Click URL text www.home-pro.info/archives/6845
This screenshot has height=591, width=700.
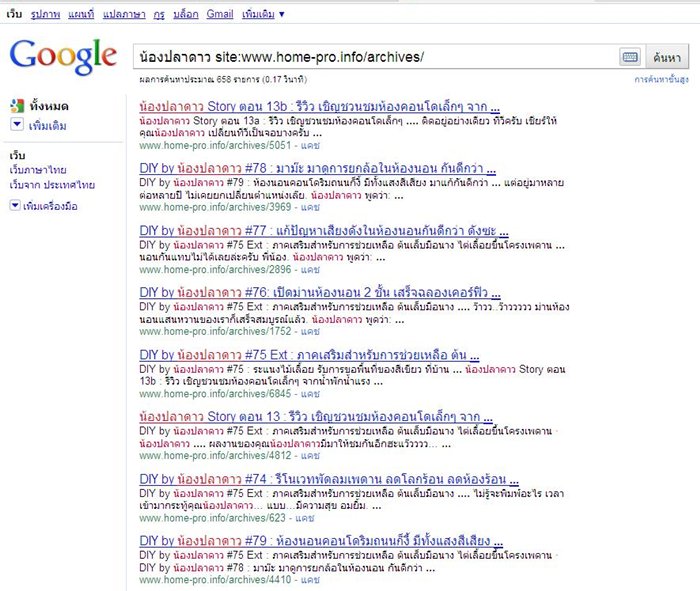coord(215,394)
